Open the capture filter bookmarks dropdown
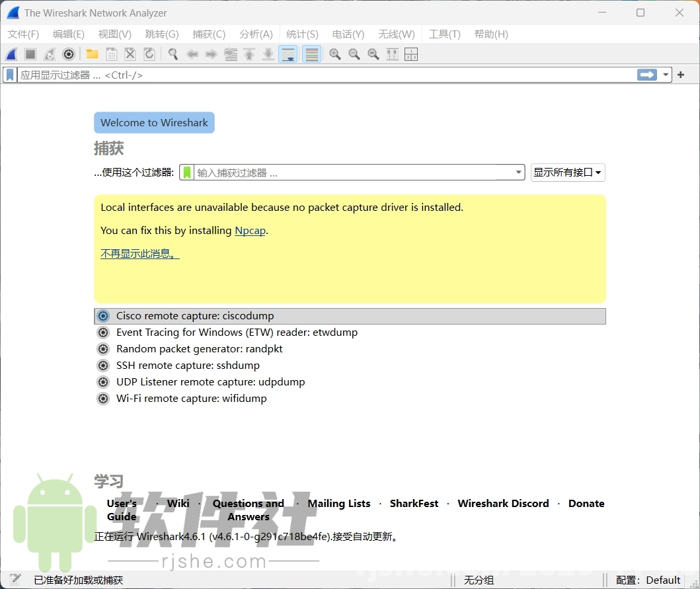This screenshot has height=589, width=700. [x=187, y=172]
